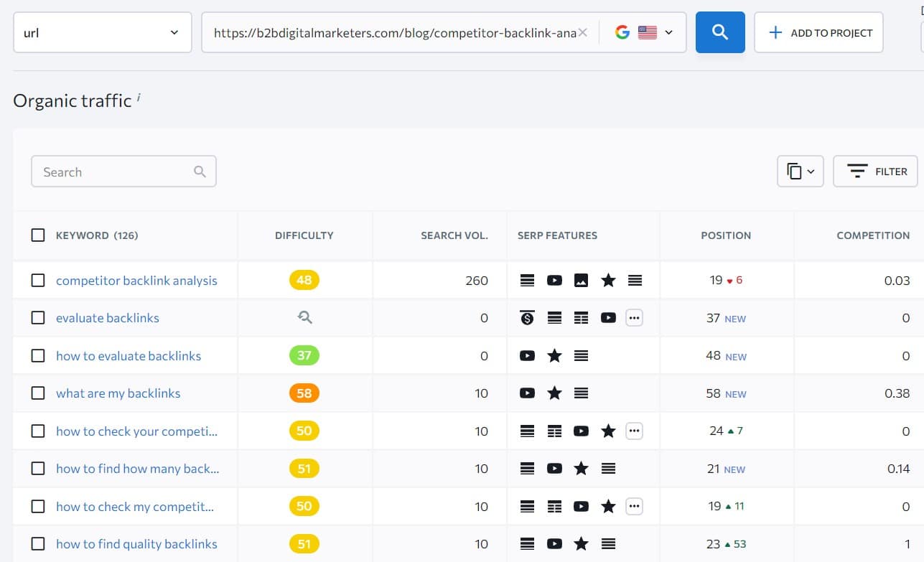Open the evaluate backlinks keyword link
Image resolution: width=924 pixels, height=562 pixels.
coord(108,318)
